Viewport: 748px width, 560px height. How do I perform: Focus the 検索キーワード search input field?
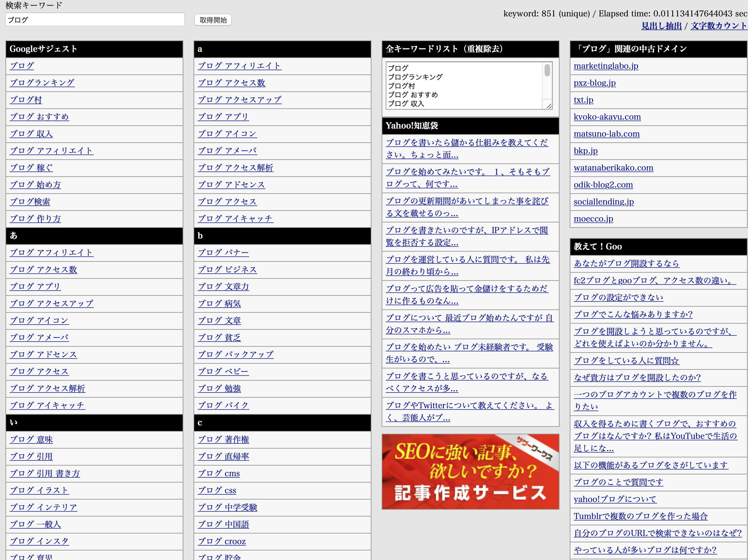(95, 20)
